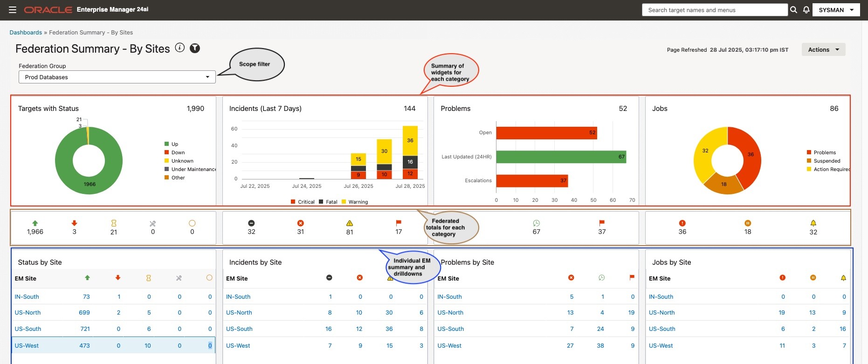This screenshot has height=364, width=868.
Task: Click the green 1966 segment of the Targets donut
Action: (x=90, y=185)
